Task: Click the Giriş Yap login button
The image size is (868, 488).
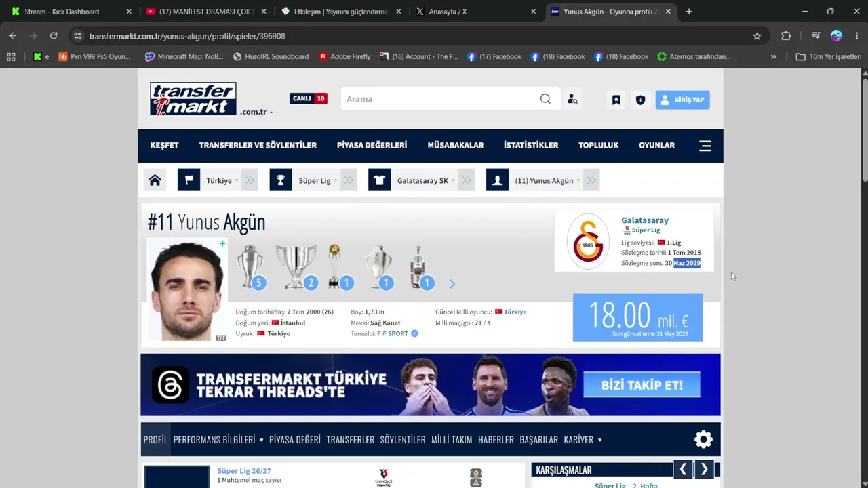Action: pyautogui.click(x=682, y=100)
